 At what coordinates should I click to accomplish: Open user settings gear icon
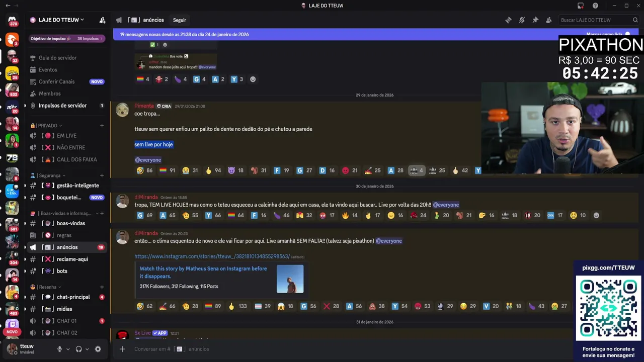98,349
